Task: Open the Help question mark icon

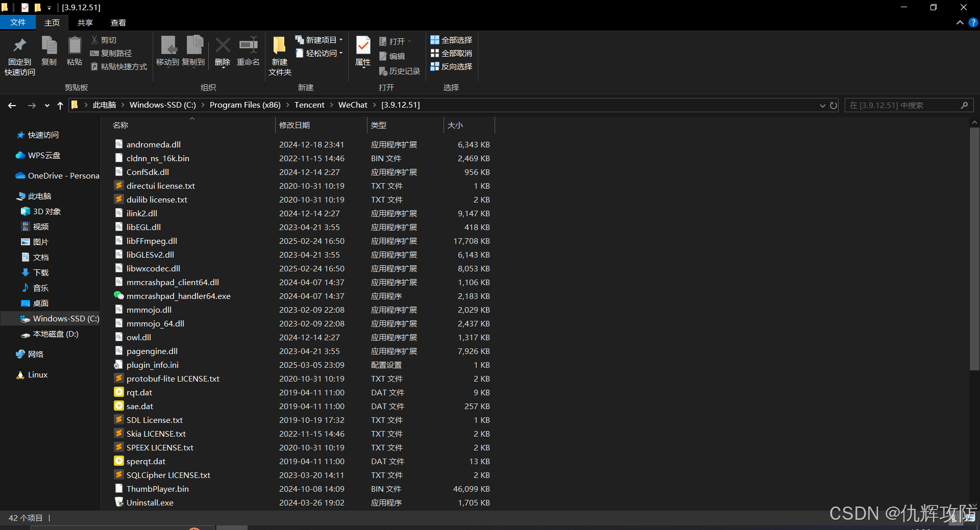Action: pos(973,22)
